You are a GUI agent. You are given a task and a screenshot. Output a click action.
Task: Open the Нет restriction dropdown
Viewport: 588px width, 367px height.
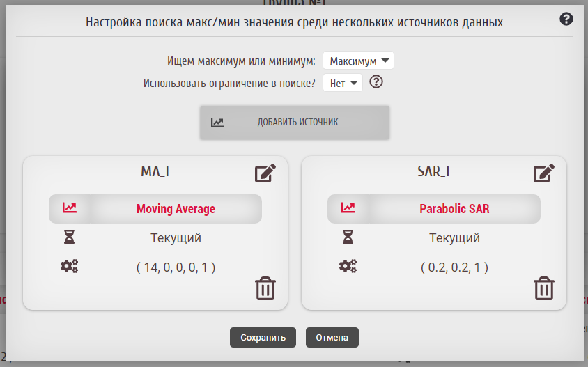[x=346, y=83]
